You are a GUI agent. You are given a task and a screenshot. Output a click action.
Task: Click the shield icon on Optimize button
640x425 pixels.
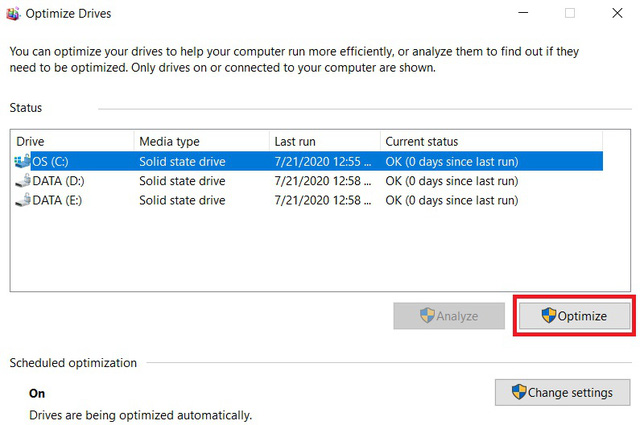pyautogui.click(x=549, y=316)
